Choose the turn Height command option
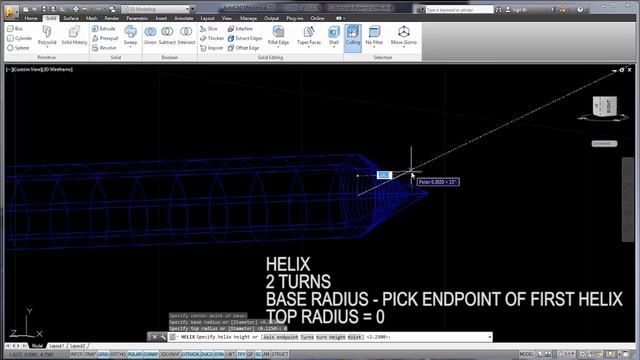Viewport: 640px width, 360px height. [331, 337]
